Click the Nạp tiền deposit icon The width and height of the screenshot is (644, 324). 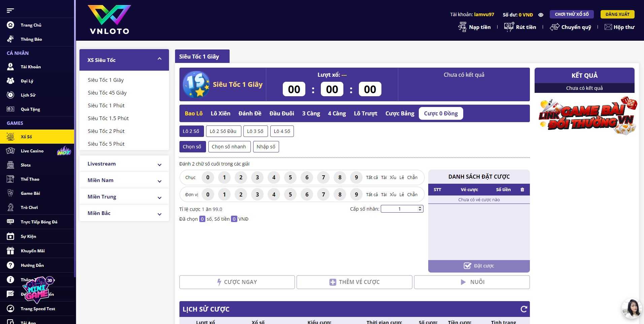462,27
